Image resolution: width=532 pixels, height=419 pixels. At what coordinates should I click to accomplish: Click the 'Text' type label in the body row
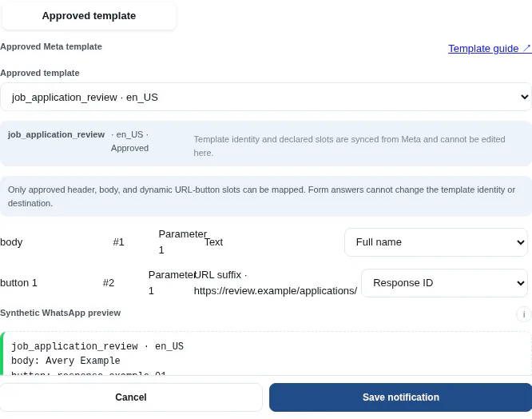213,242
